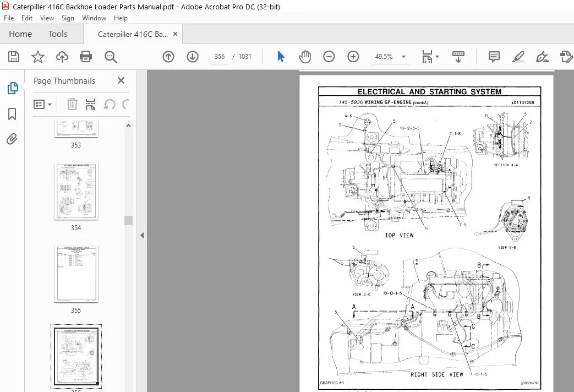Viewport: 574px width, 392px height.
Task: Delete the selected page via the trash icon
Action: (72, 105)
